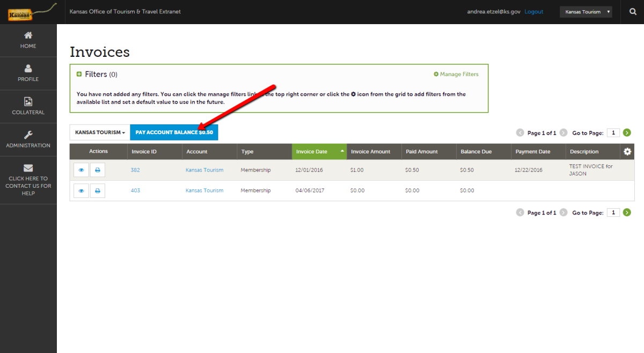Screen dimensions: 644x353
Task: Click the Invoices page heading
Action: [100, 52]
